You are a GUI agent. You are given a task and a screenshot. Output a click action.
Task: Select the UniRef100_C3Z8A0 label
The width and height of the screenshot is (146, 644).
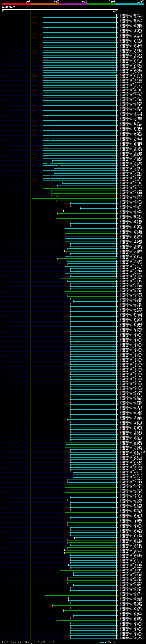(131, 203)
